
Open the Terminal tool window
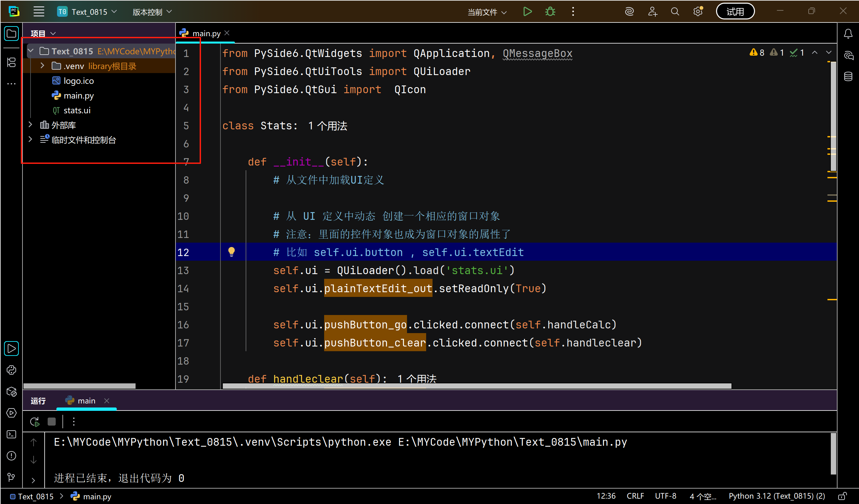[x=11, y=434]
